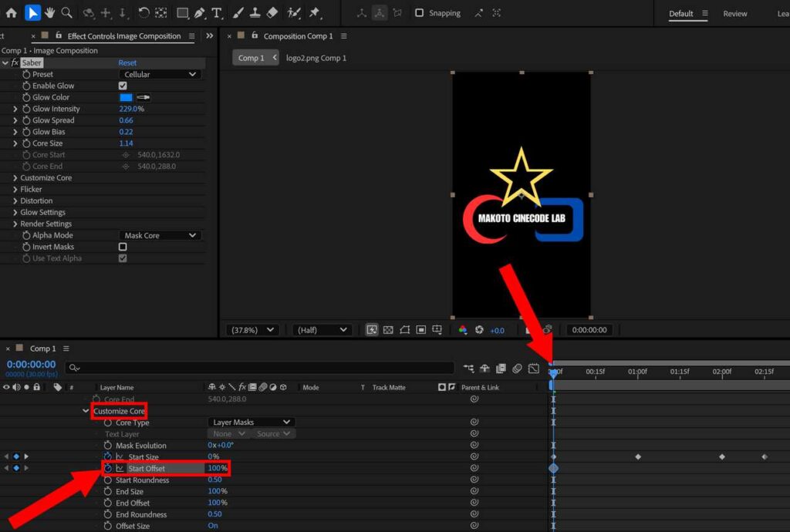
Task: Toggle the Saber fx effect switch
Action: click(x=15, y=62)
